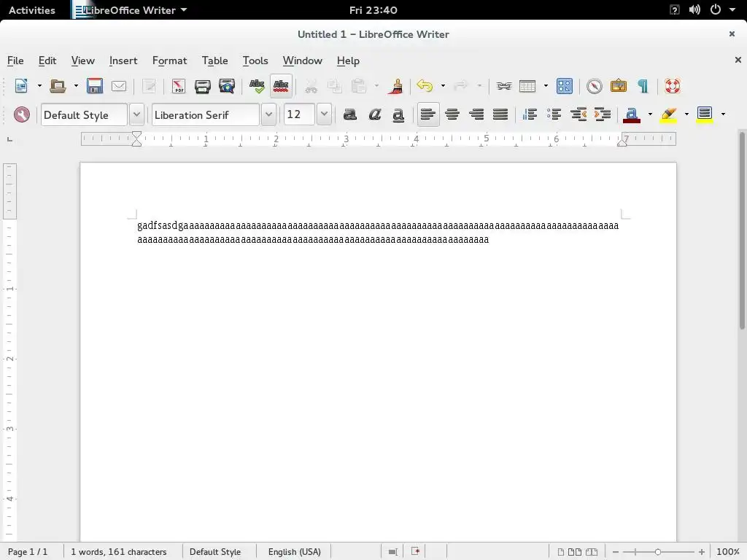
Task: Open the Print Preview icon
Action: tap(227, 86)
